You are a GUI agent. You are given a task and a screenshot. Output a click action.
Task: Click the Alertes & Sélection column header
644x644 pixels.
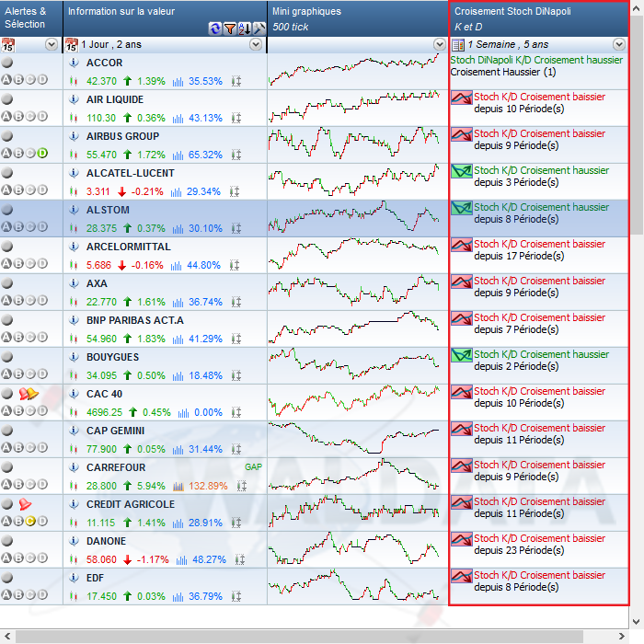click(31, 18)
